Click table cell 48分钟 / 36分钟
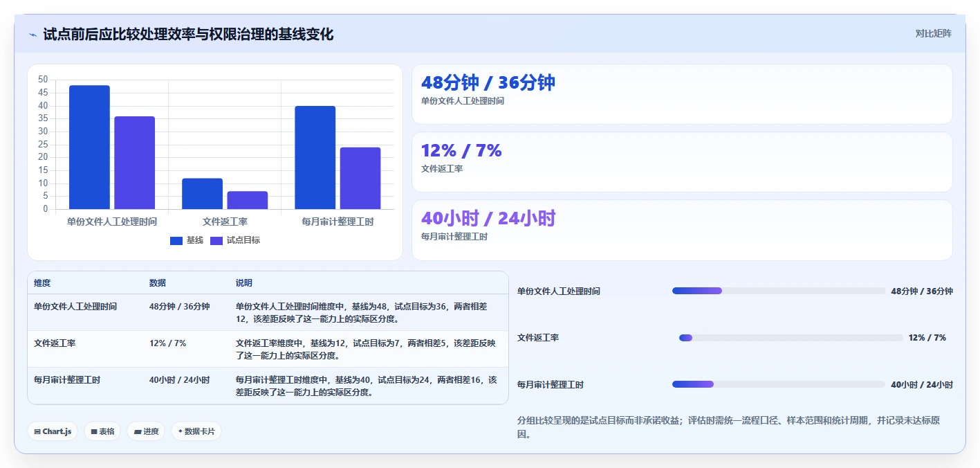The height and width of the screenshot is (468, 980). click(x=179, y=306)
